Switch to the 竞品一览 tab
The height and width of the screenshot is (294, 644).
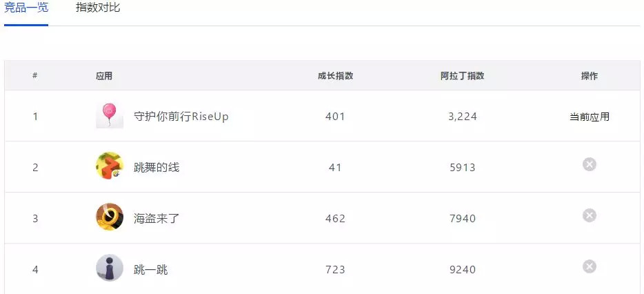pyautogui.click(x=26, y=8)
